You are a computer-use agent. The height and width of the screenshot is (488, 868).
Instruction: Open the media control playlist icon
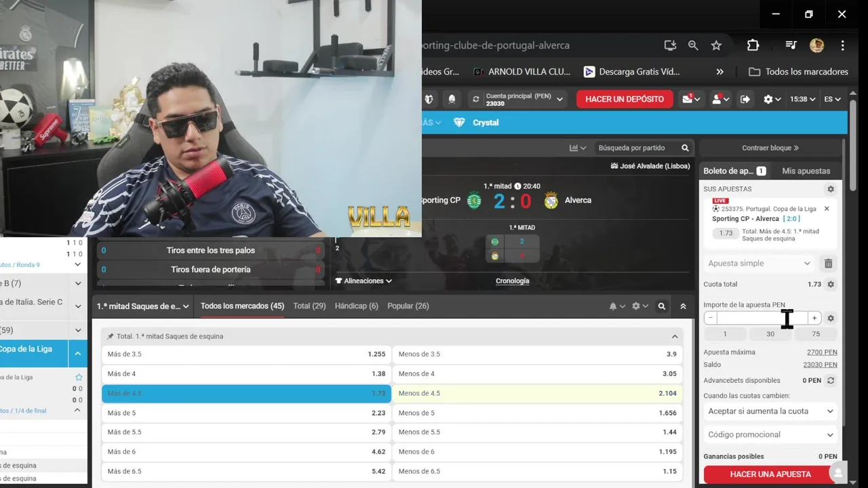coord(791,45)
